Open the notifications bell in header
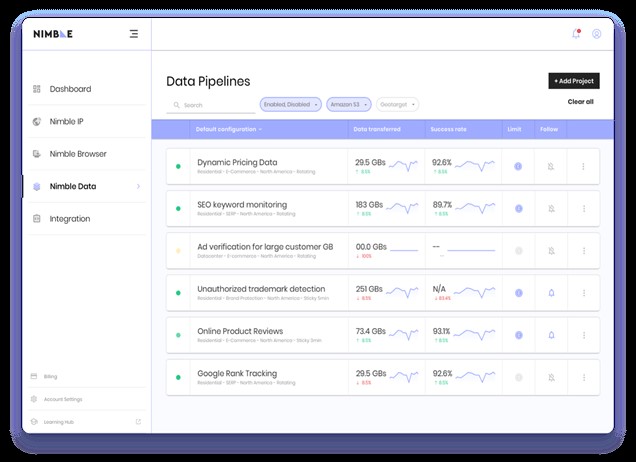This screenshot has height=462, width=636. (576, 34)
